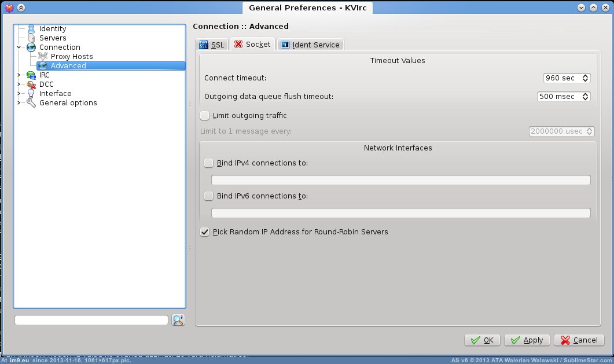Viewport: 614px width, 364px height.
Task: Switch to the Socket tab
Action: click(252, 44)
